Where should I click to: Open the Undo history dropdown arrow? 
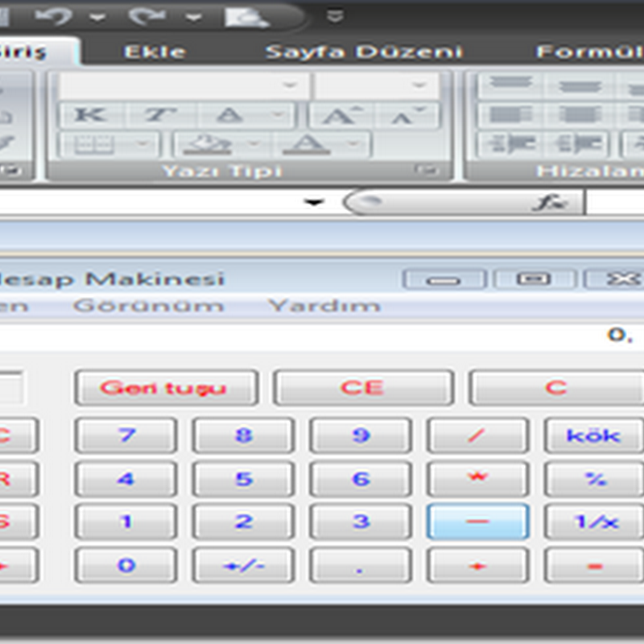[x=97, y=17]
